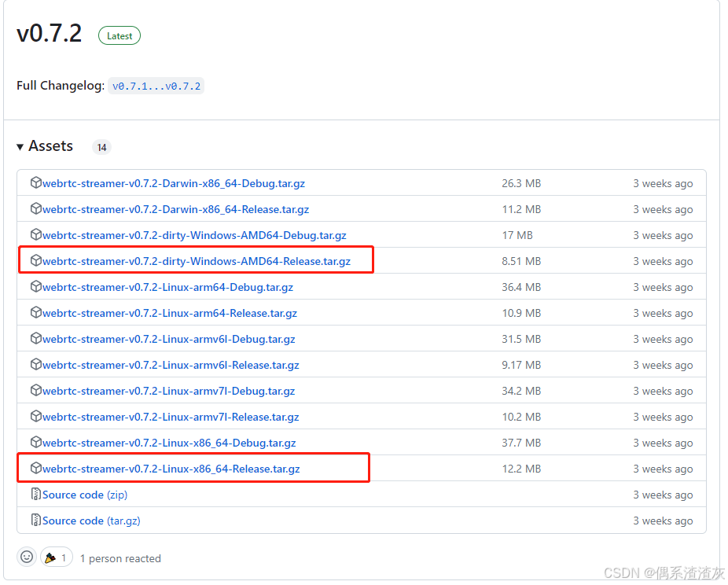Select the 17 MB file size

[x=517, y=235]
